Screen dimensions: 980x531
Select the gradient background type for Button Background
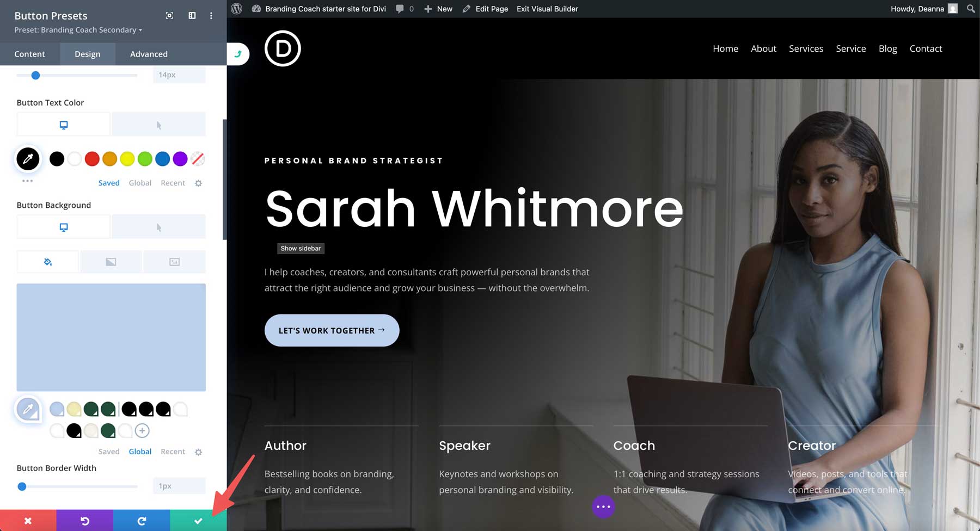pyautogui.click(x=111, y=261)
